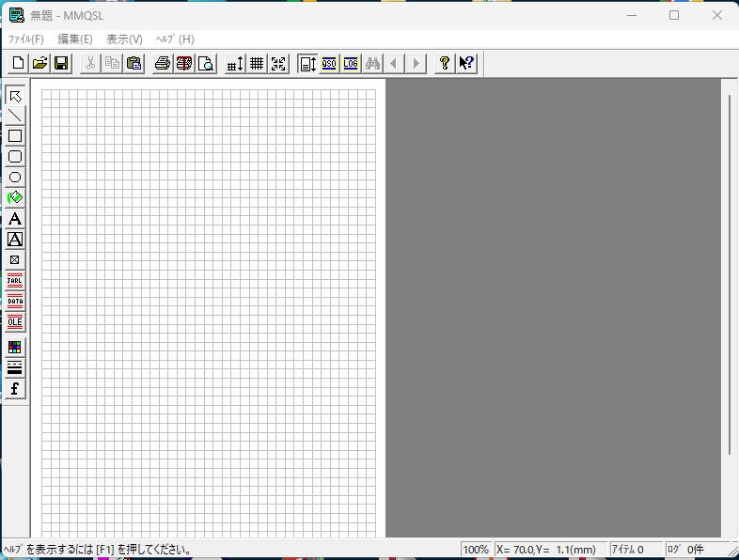The width and height of the screenshot is (739, 560).
Task: Pick the OLE object tool
Action: point(15,322)
